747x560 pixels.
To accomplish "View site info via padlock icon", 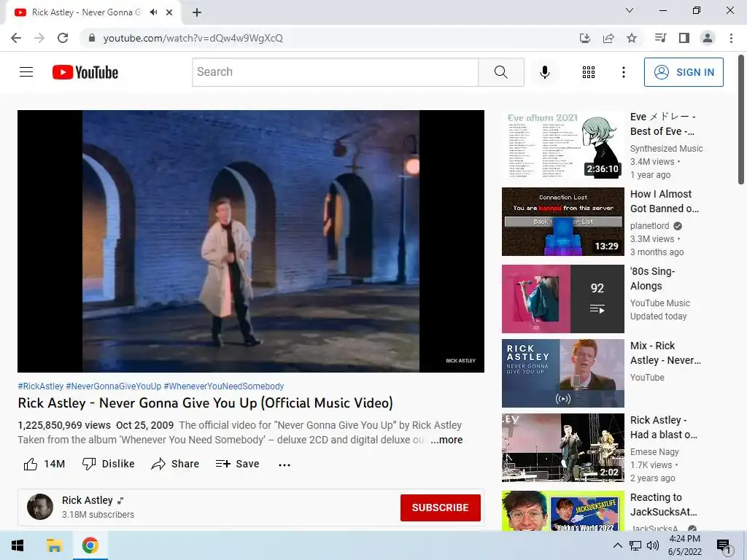I will pos(92,38).
